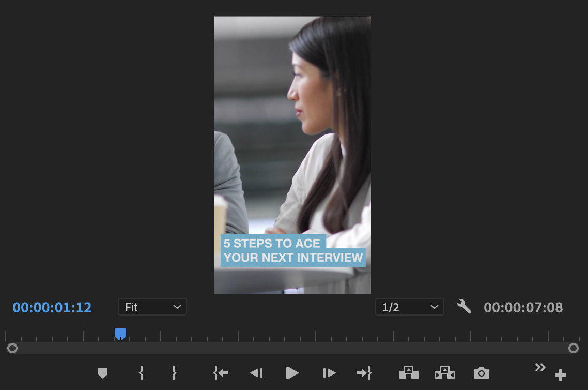Open the wrench Settings menu
588x390 pixels.
pyautogui.click(x=464, y=307)
